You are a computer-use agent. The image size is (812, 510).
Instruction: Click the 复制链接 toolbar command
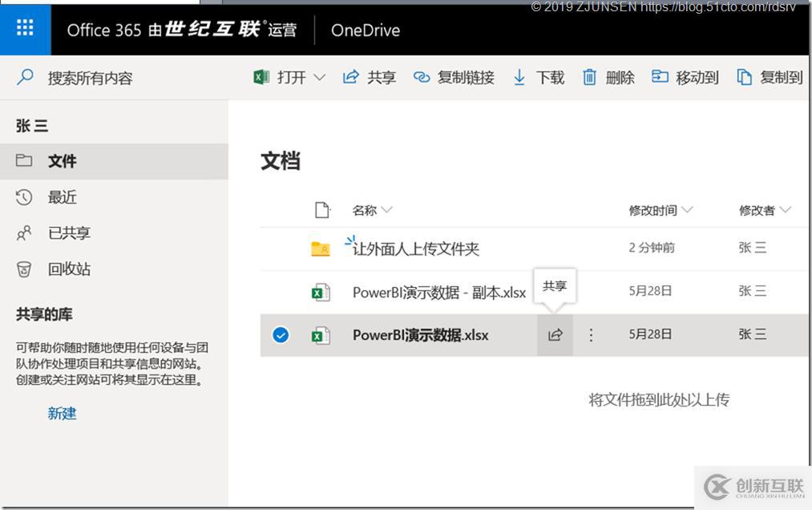[x=454, y=77]
